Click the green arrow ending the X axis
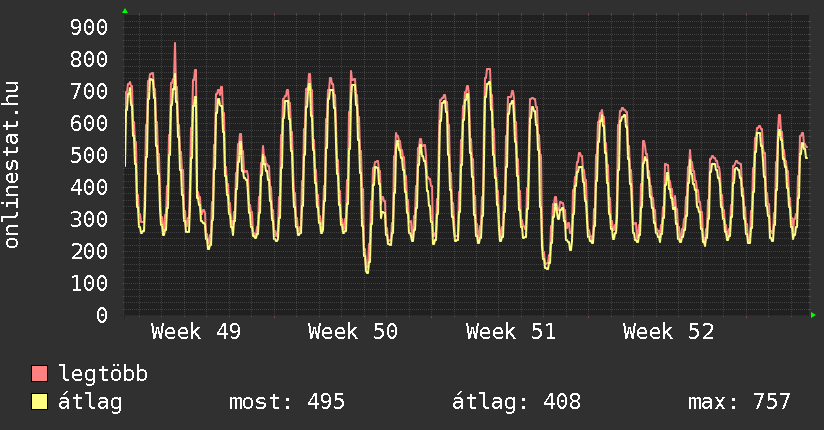 (814, 315)
